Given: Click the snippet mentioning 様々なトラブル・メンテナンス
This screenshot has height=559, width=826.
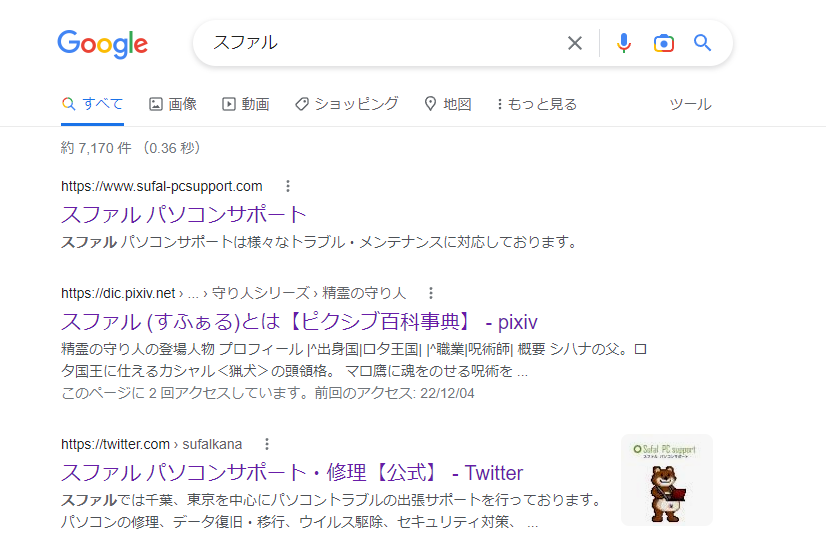Looking at the screenshot, I should 319,242.
